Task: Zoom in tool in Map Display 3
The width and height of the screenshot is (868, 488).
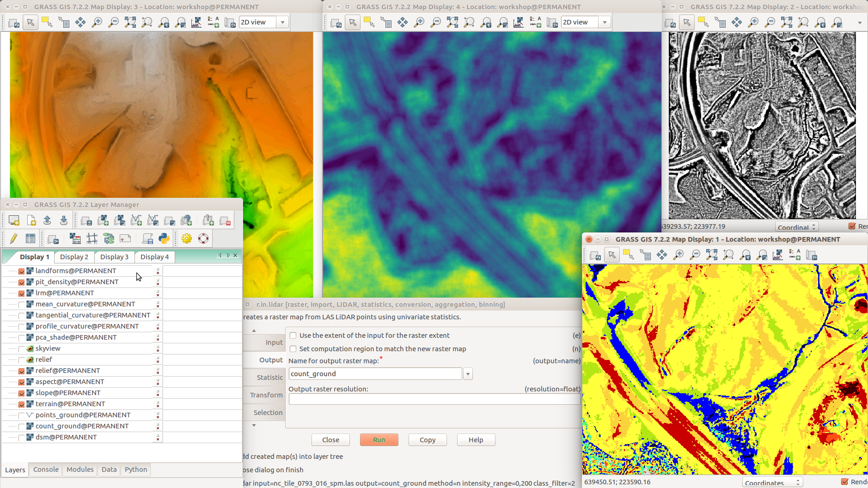Action: click(97, 22)
